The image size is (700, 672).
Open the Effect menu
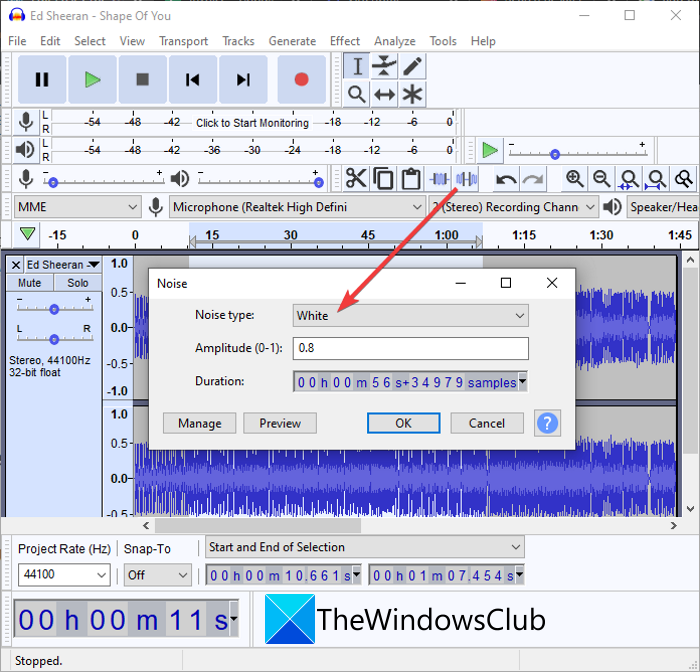pos(345,41)
